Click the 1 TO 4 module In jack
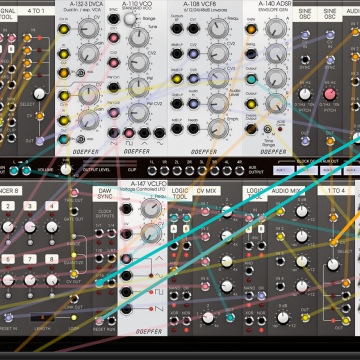This screenshot has height=360, width=360. coord(333,218)
